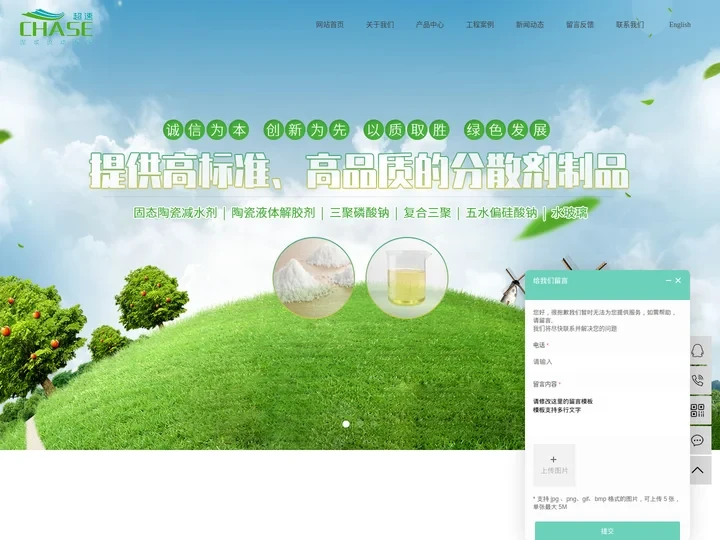Click the 绿色发展 slogan badge

tap(507, 130)
